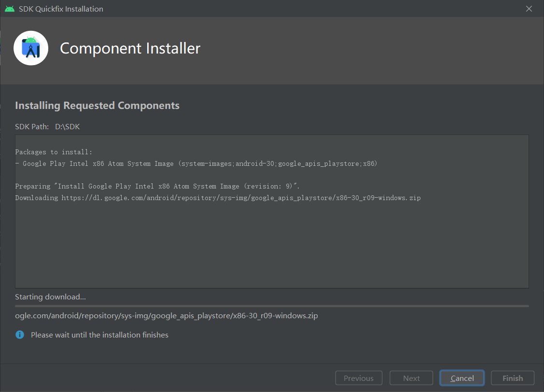Click the Previous button
The height and width of the screenshot is (392, 544).
359,378
